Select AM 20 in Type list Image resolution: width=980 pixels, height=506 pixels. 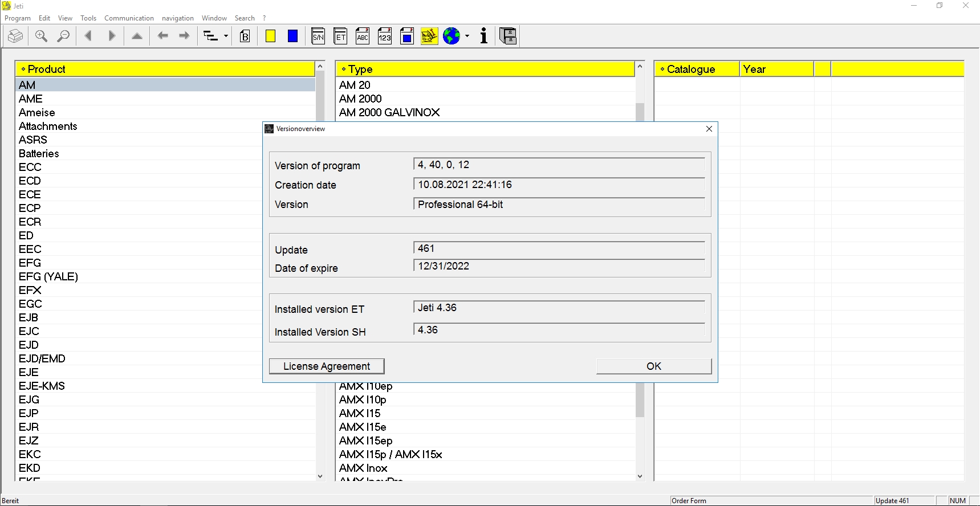click(485, 85)
